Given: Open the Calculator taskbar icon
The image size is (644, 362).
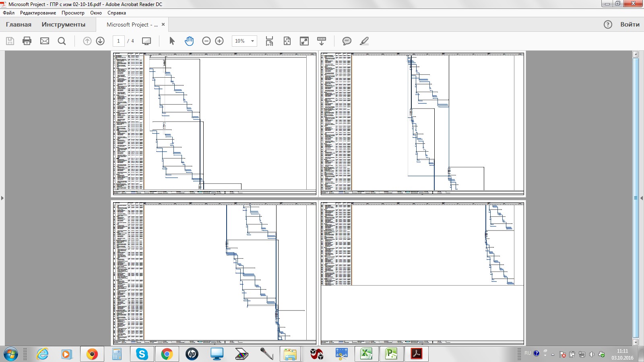Looking at the screenshot, I should point(117,354).
